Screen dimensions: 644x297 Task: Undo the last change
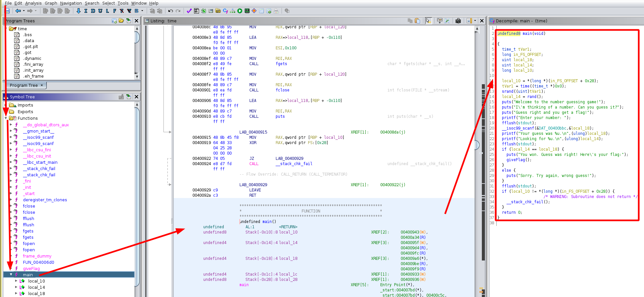tap(170, 11)
